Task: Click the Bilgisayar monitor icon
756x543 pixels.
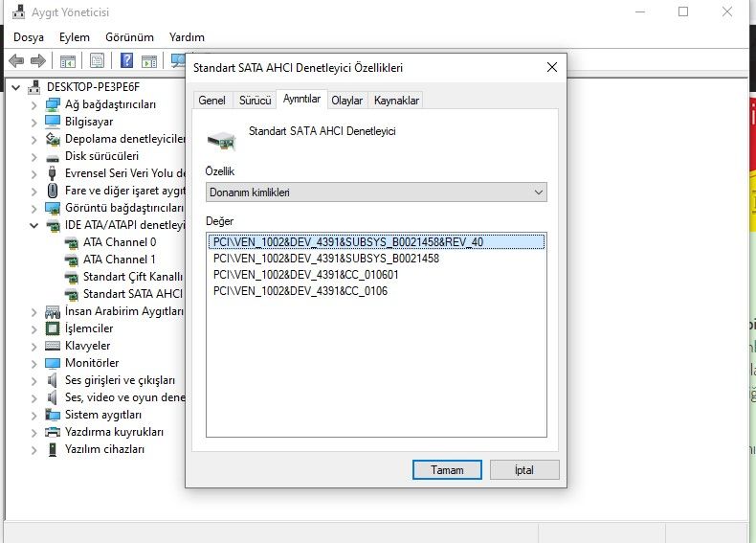Action: point(52,122)
